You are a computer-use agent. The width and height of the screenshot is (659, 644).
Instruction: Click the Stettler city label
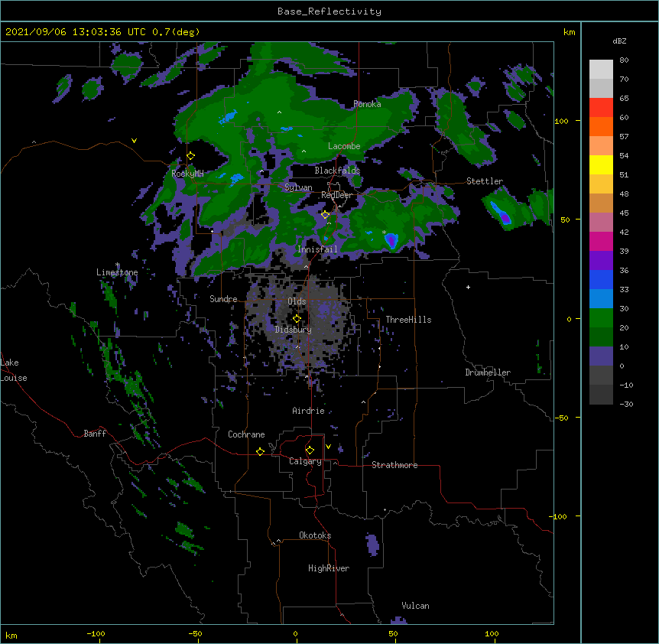click(x=485, y=181)
